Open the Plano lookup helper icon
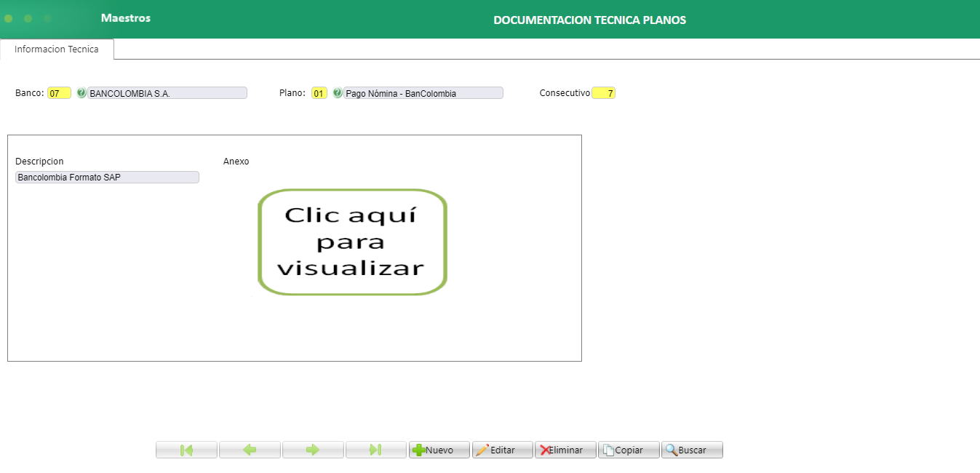This screenshot has height=473, width=980. pos(338,92)
